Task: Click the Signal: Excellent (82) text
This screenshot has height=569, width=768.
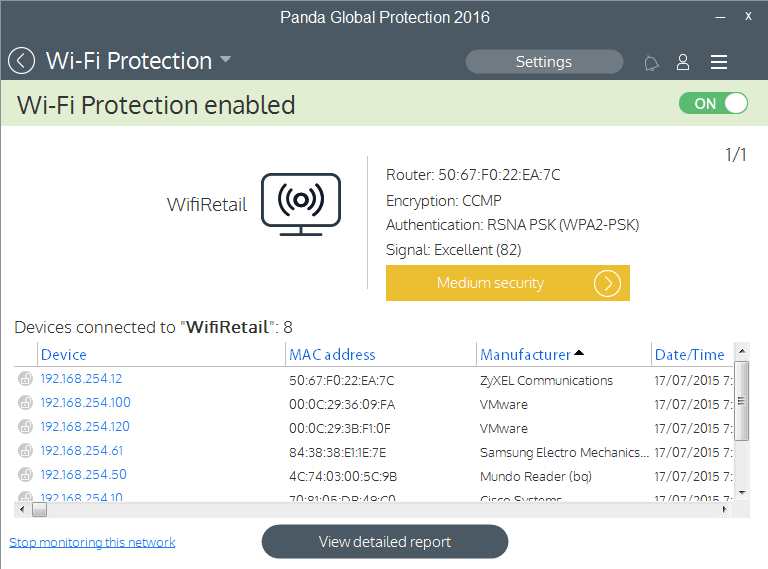Action: click(x=454, y=250)
